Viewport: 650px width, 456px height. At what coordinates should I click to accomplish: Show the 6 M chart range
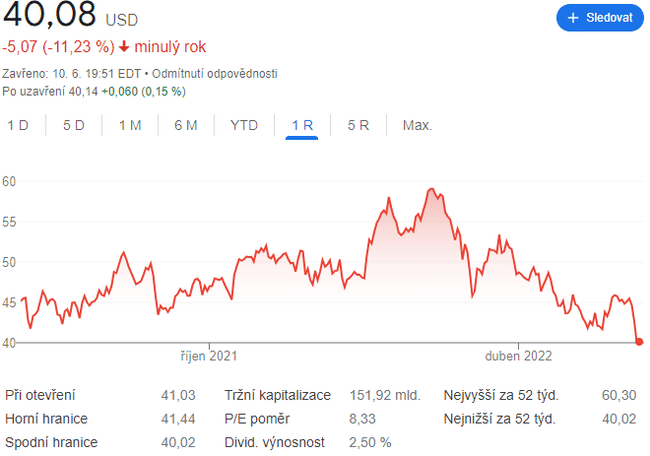click(186, 125)
